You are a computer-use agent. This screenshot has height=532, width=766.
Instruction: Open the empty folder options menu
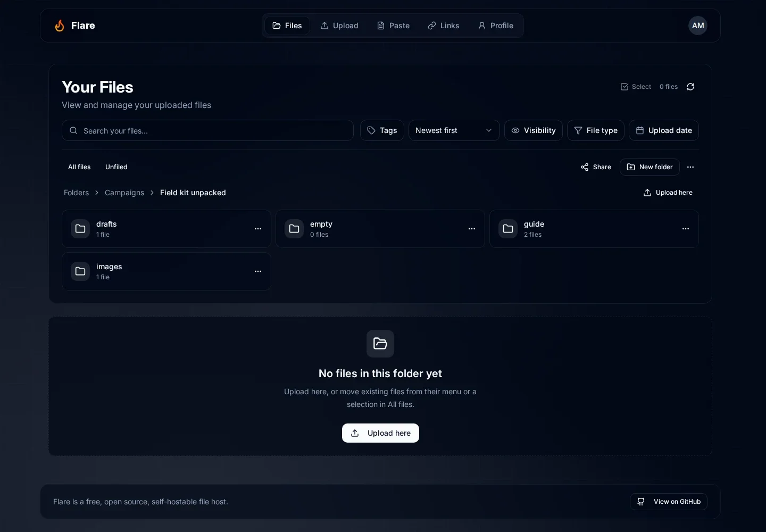pos(472,229)
